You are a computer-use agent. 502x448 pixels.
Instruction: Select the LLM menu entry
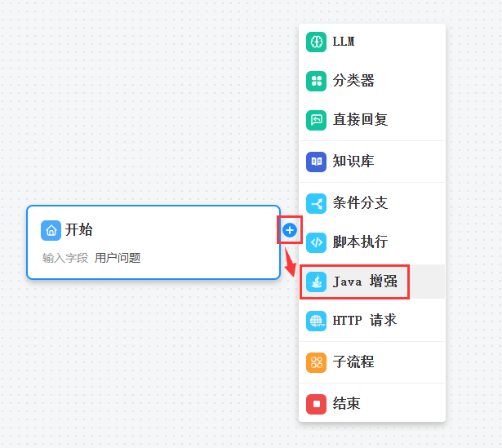pos(372,42)
